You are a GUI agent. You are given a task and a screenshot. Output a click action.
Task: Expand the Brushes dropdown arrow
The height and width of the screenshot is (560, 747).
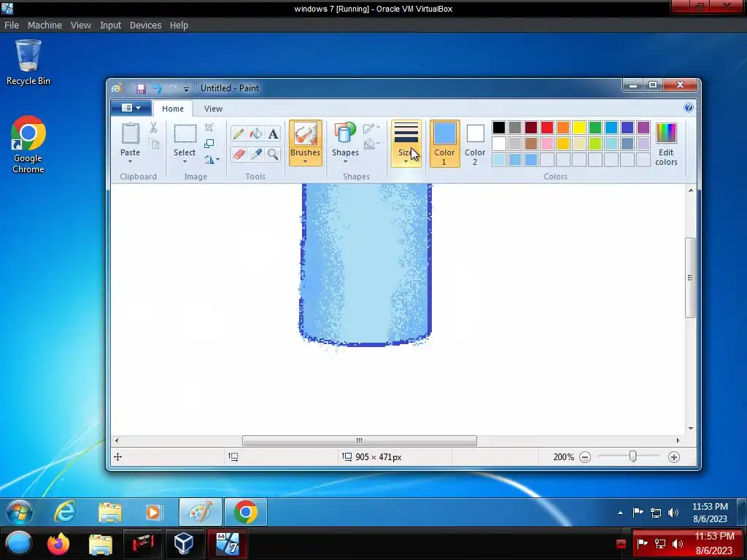pos(306,161)
